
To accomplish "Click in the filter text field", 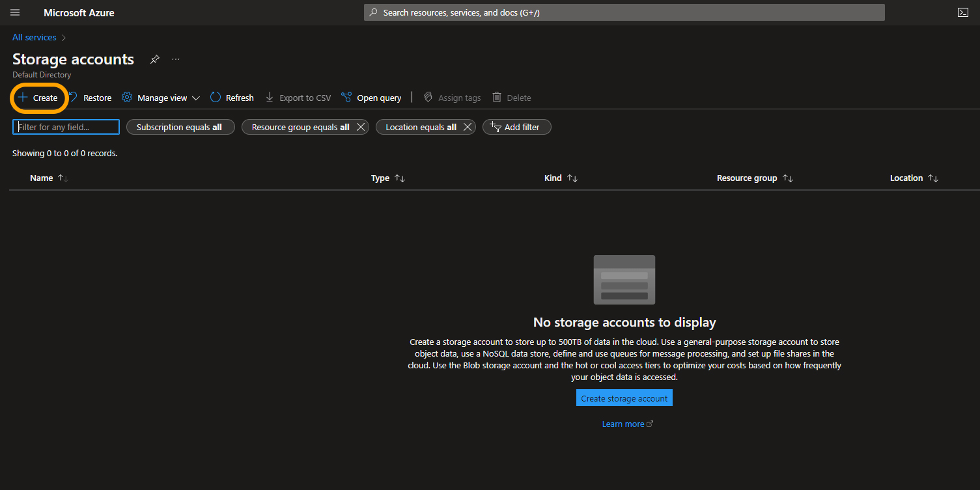I will point(66,127).
